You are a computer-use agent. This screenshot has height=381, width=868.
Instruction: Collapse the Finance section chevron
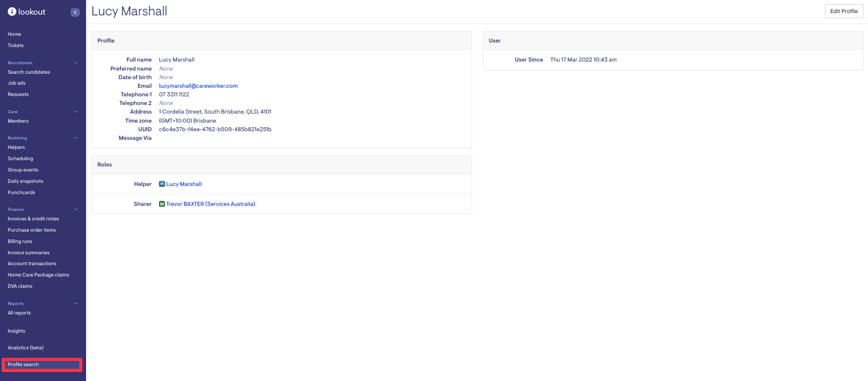click(75, 210)
